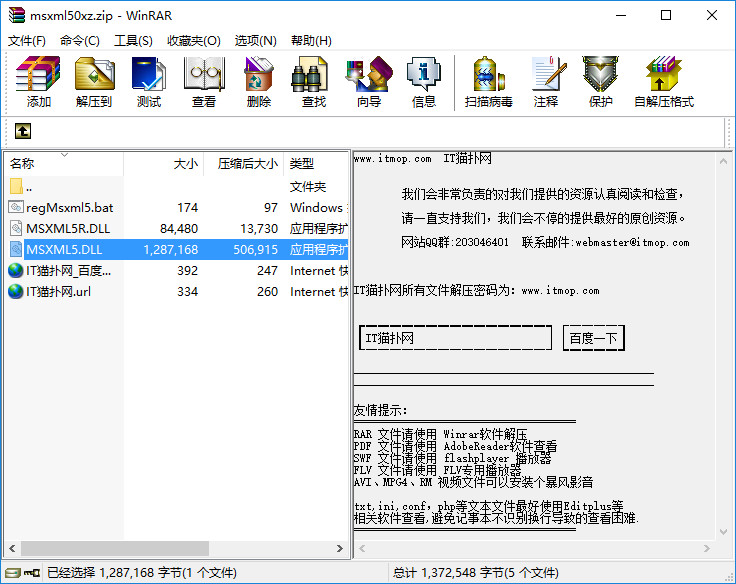The width and height of the screenshot is (736, 584).
Task: Open the Tools (工具) menu
Action: click(x=133, y=41)
